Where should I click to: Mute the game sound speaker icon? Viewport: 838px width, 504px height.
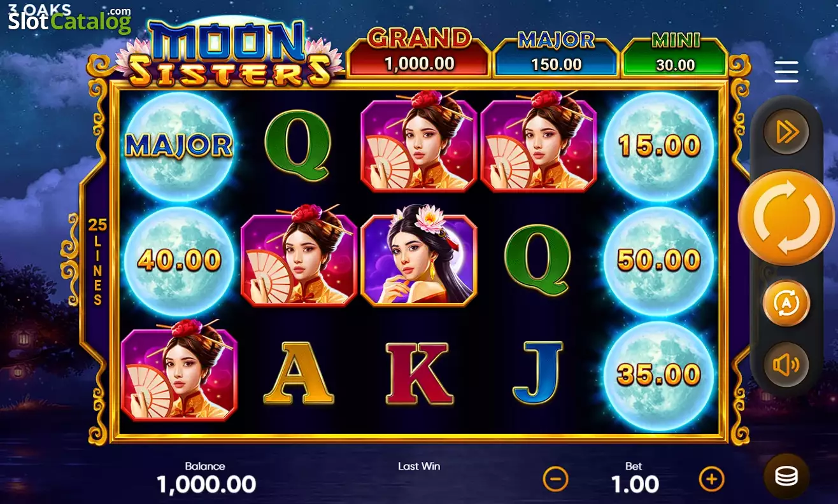coord(786,365)
